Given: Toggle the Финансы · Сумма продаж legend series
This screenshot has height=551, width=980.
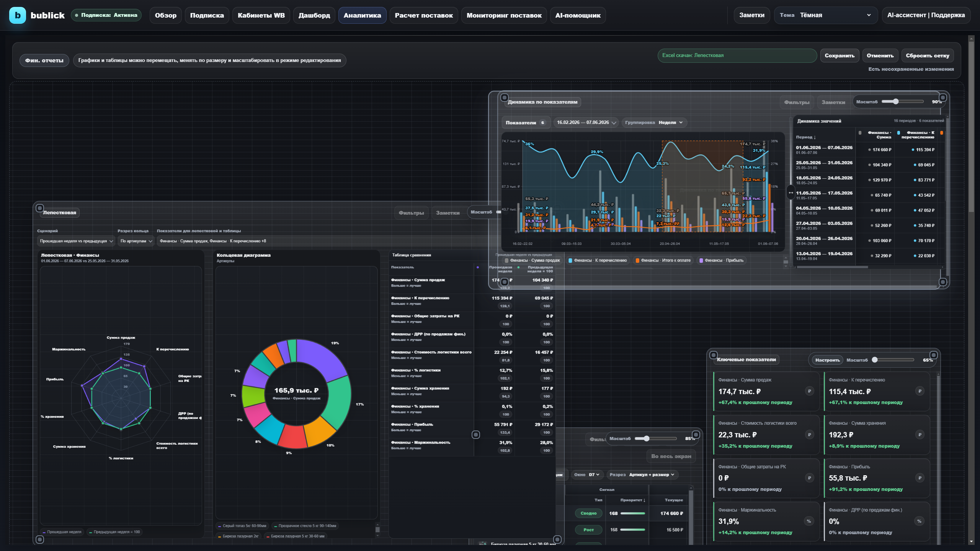Looking at the screenshot, I should coord(532,261).
